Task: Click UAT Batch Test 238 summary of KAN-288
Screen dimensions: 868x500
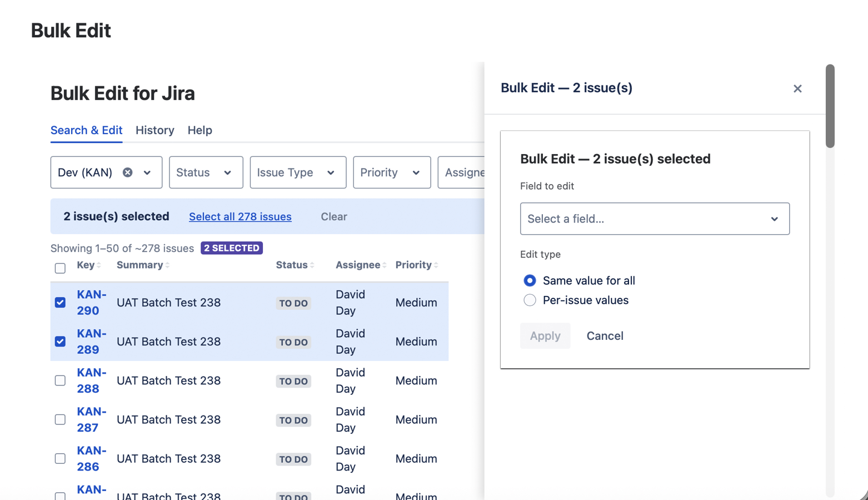Action: click(168, 380)
